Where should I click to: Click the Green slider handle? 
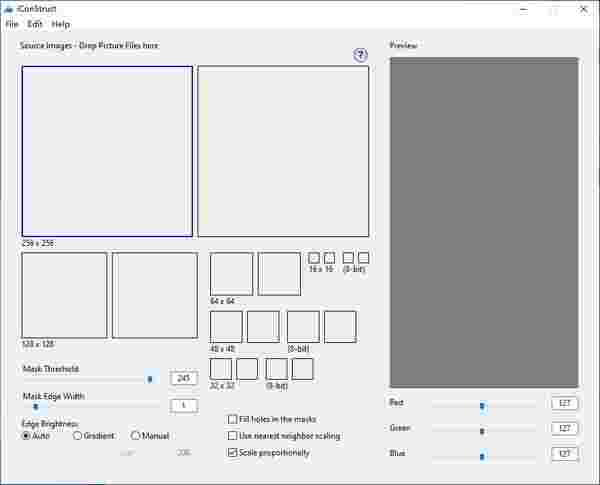[x=482, y=431]
